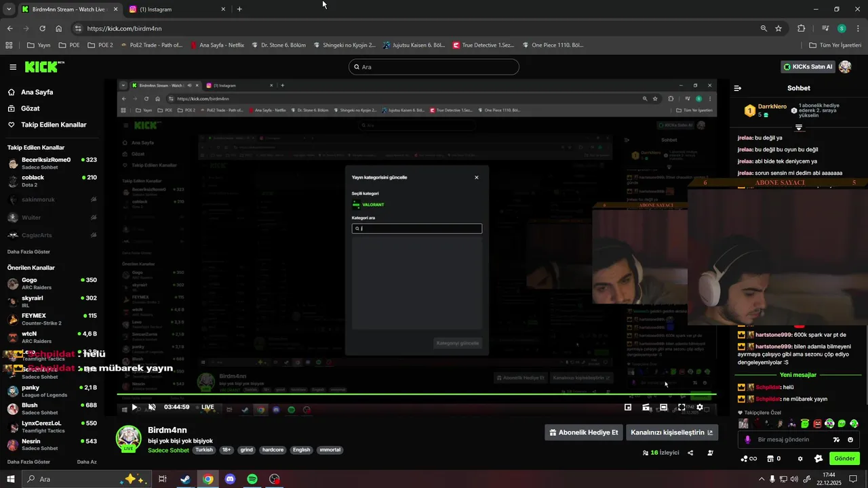Viewport: 868px width, 488px height.
Task: Close the Instagram browser tab
Action: [x=223, y=9]
